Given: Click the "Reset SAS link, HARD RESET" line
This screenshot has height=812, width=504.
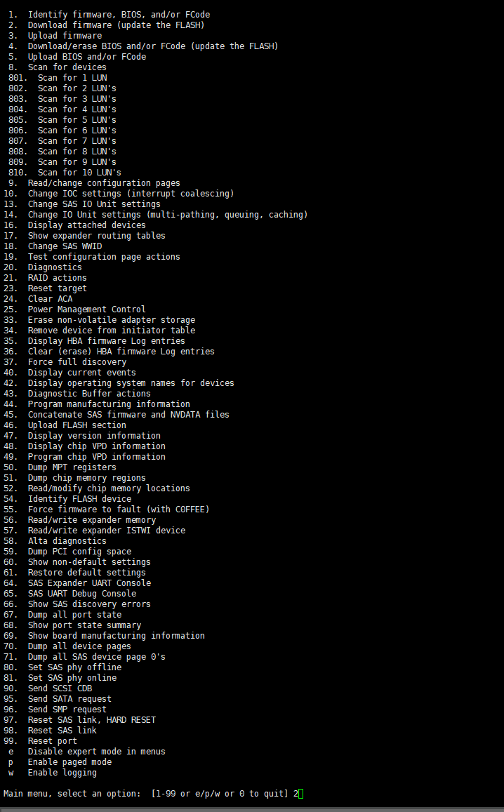Looking at the screenshot, I should coord(91,720).
